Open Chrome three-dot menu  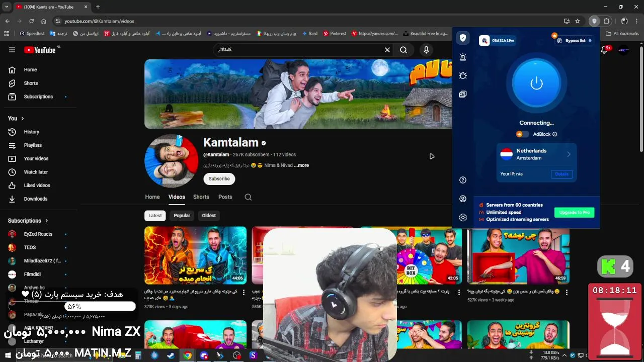pos(637,21)
